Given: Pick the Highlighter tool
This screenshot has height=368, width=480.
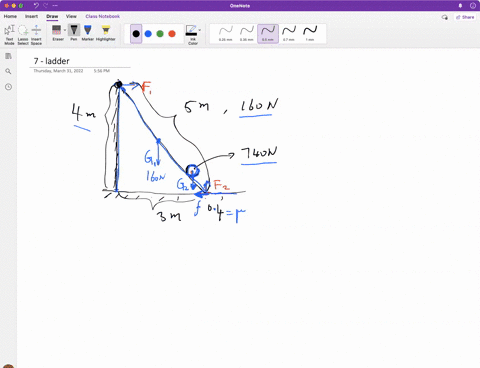Looking at the screenshot, I should tap(106, 33).
